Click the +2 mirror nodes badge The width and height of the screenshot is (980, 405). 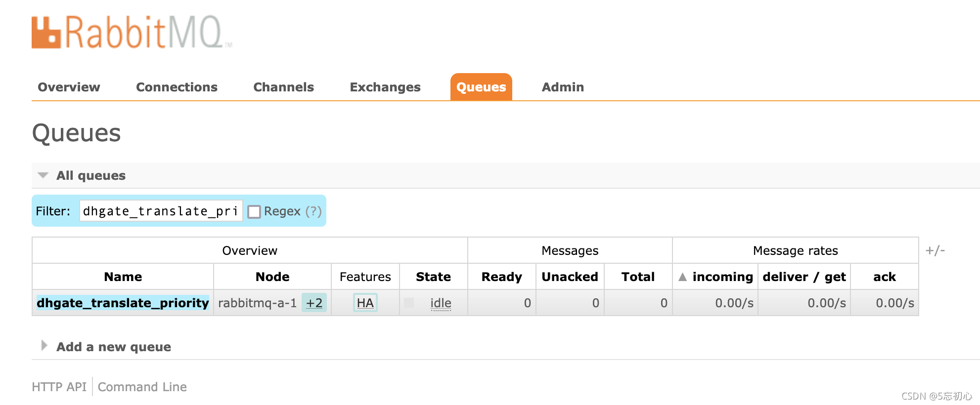(314, 303)
